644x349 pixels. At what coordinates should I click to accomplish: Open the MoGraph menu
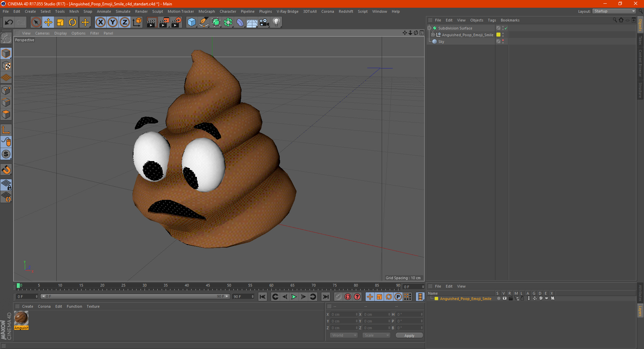click(x=207, y=11)
